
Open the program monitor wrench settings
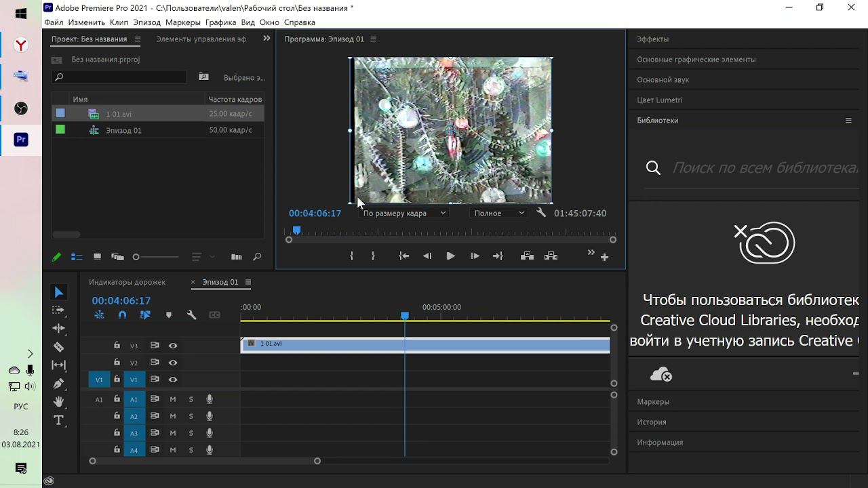(x=540, y=213)
